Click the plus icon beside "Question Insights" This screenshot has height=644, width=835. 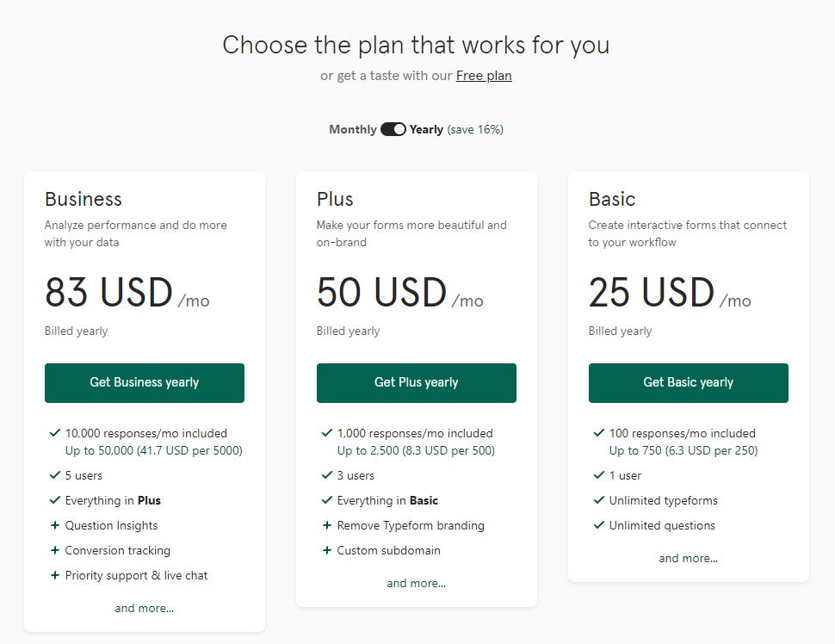click(x=53, y=525)
